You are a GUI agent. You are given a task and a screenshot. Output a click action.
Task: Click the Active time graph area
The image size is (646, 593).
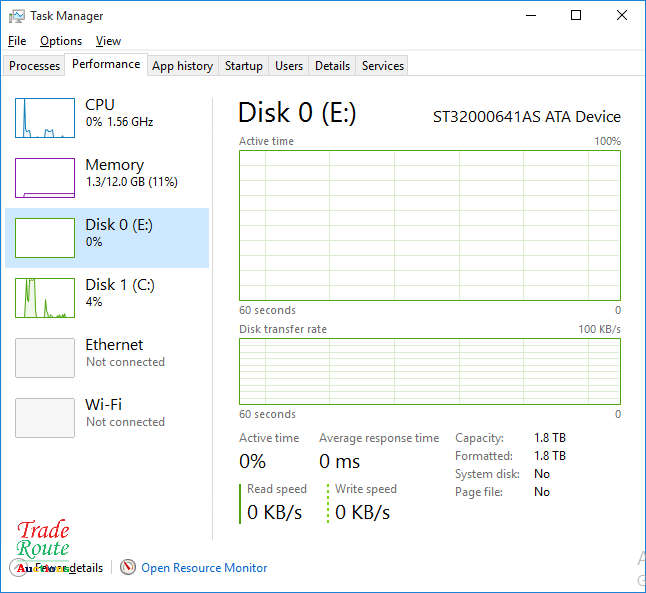(x=429, y=225)
